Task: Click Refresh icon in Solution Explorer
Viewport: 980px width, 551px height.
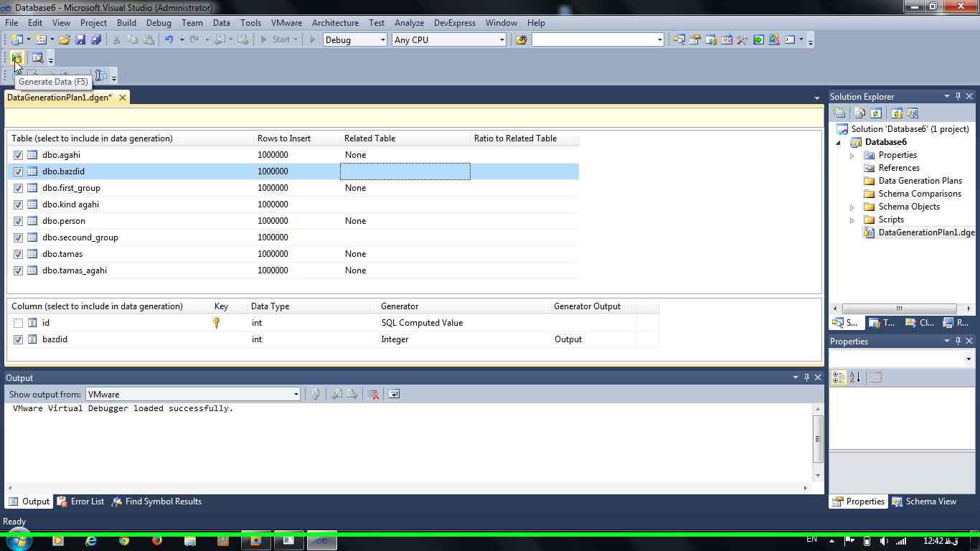Action: coord(876,113)
